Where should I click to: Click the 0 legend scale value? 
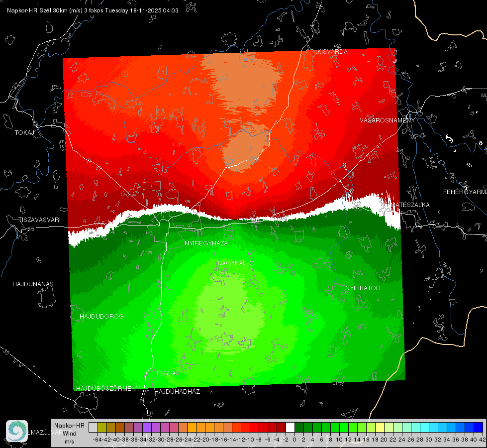pos(294,440)
